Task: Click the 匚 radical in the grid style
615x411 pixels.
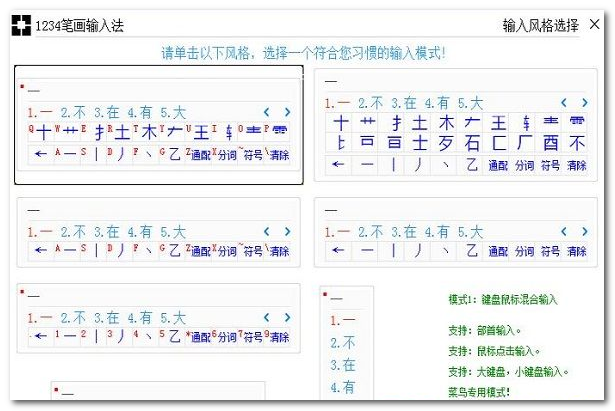Action: [498, 143]
